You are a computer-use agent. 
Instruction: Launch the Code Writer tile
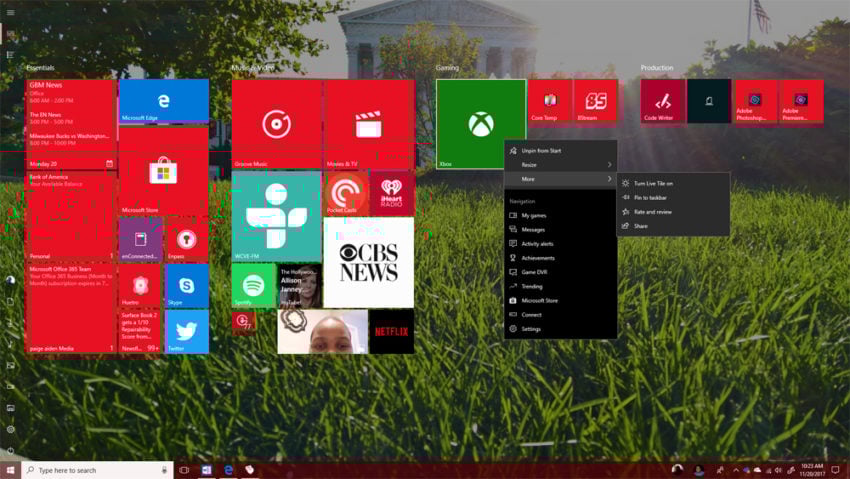[663, 101]
